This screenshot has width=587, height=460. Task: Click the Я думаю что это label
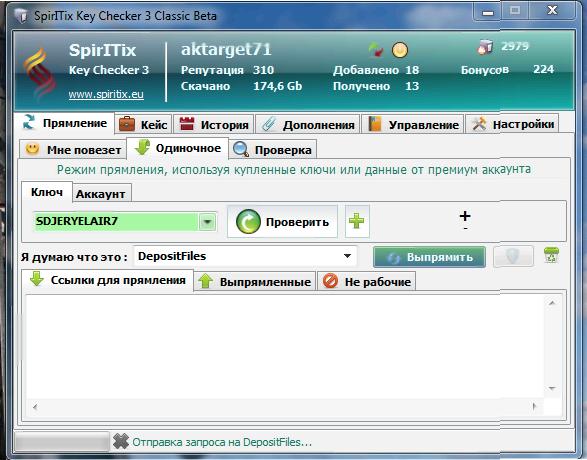click(74, 257)
